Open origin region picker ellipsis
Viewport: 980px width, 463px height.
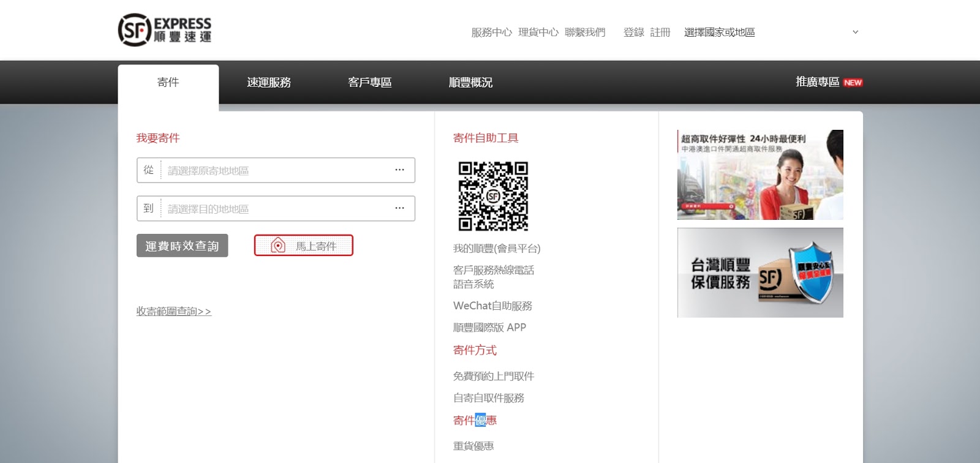399,170
